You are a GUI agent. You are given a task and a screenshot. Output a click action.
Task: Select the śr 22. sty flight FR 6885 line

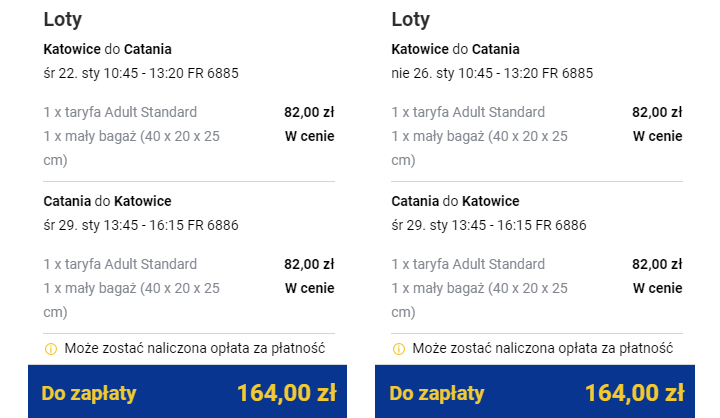[x=141, y=73]
